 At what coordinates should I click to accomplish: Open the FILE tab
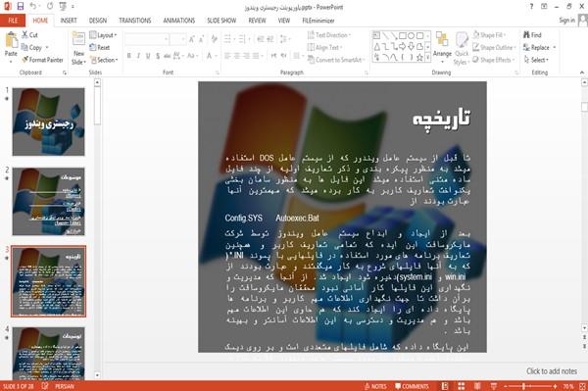click(x=13, y=21)
